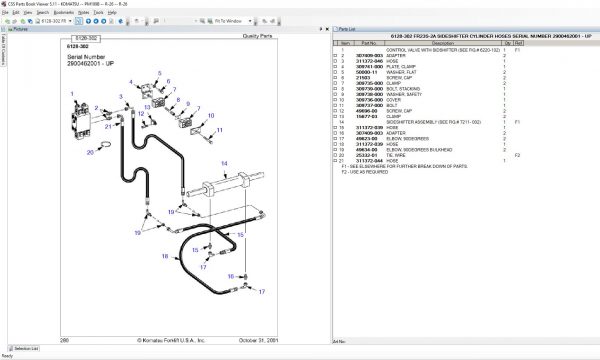Open the Edit menu
This screenshot has width=600, height=360.
pos(16,13)
